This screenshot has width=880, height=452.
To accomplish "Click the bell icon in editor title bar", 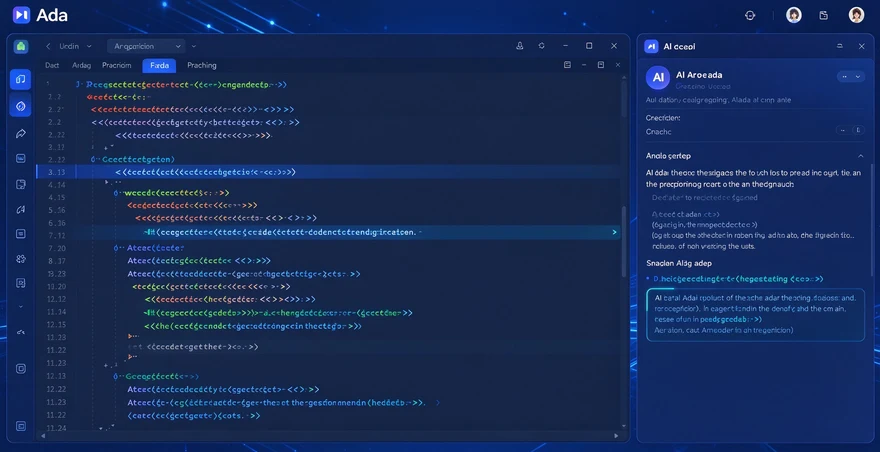I will (520, 46).
